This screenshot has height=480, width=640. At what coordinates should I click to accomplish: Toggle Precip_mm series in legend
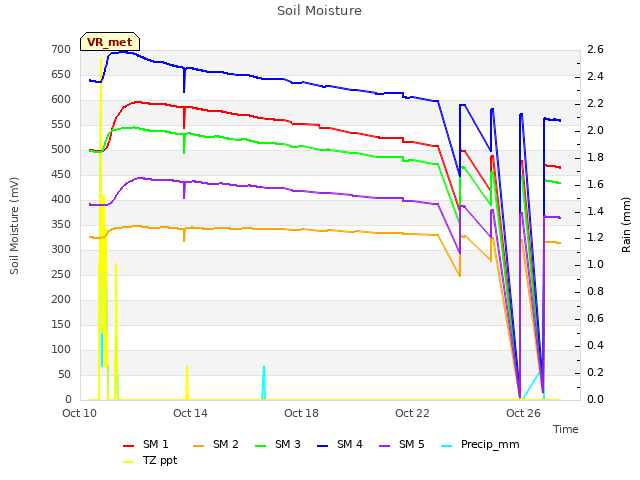tap(480, 444)
